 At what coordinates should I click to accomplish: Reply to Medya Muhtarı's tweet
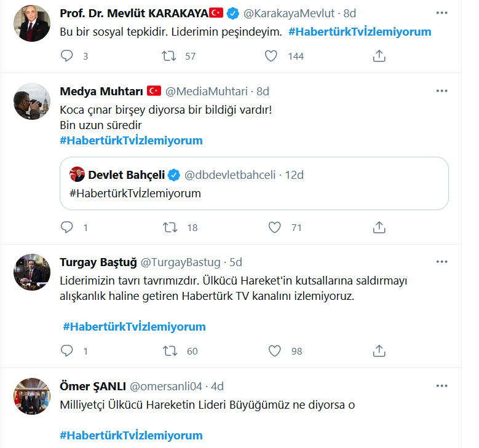click(67, 227)
